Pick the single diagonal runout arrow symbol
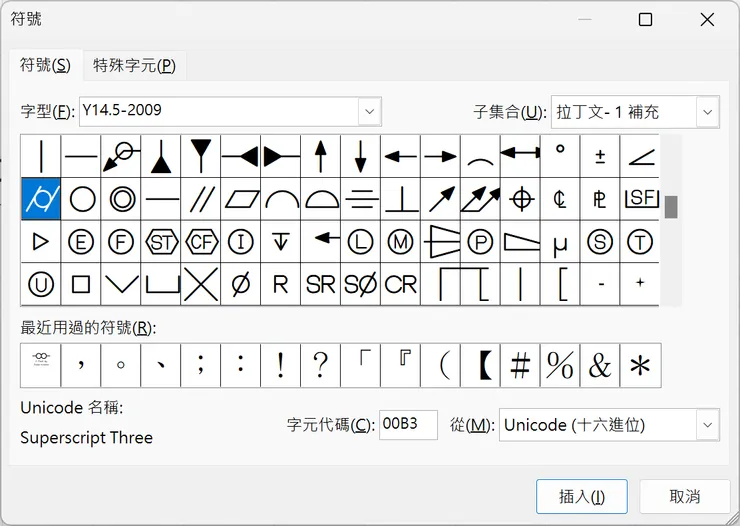 (x=440, y=199)
